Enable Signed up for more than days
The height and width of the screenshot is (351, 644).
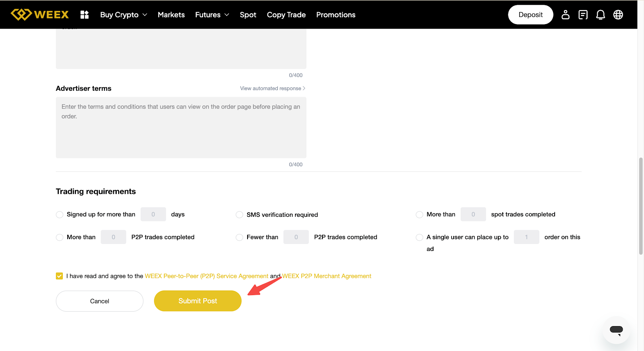tap(60, 215)
